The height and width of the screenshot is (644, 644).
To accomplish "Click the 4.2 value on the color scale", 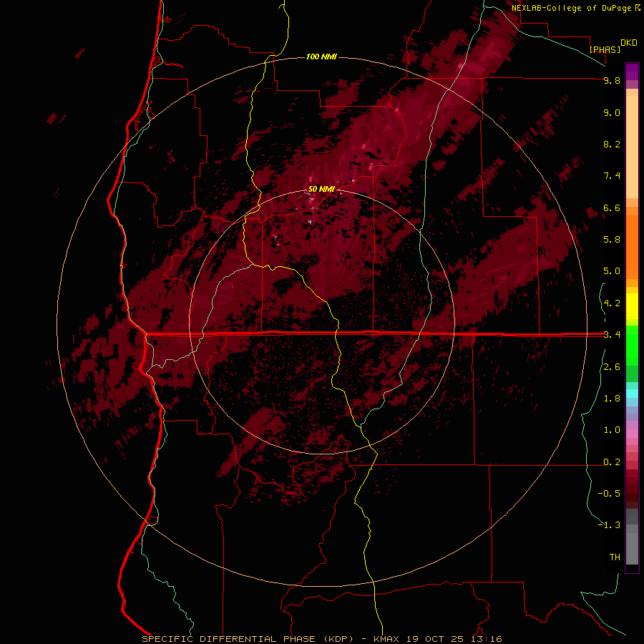I will tap(612, 303).
